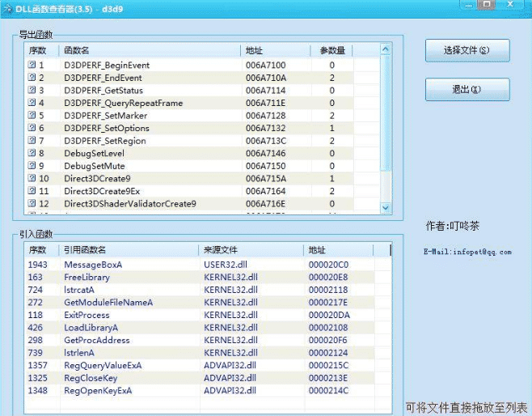The width and height of the screenshot is (532, 416).
Task: Click the icon beside export row 8
Action: 32,152
